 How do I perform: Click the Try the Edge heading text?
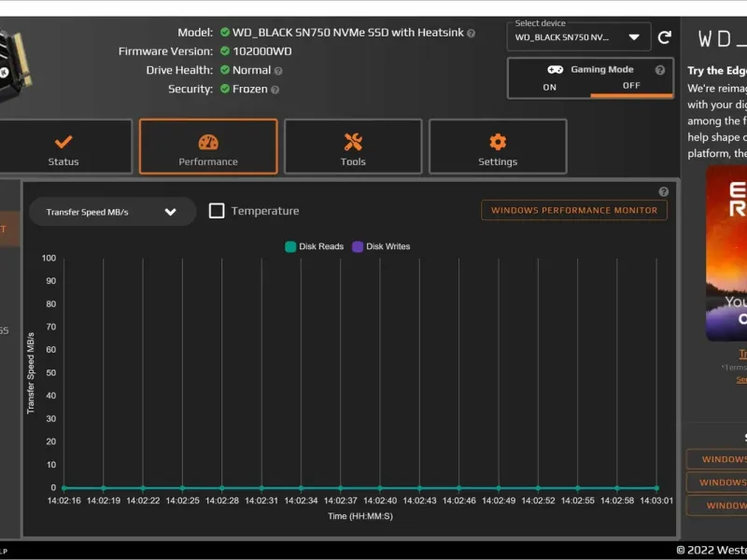click(x=717, y=71)
